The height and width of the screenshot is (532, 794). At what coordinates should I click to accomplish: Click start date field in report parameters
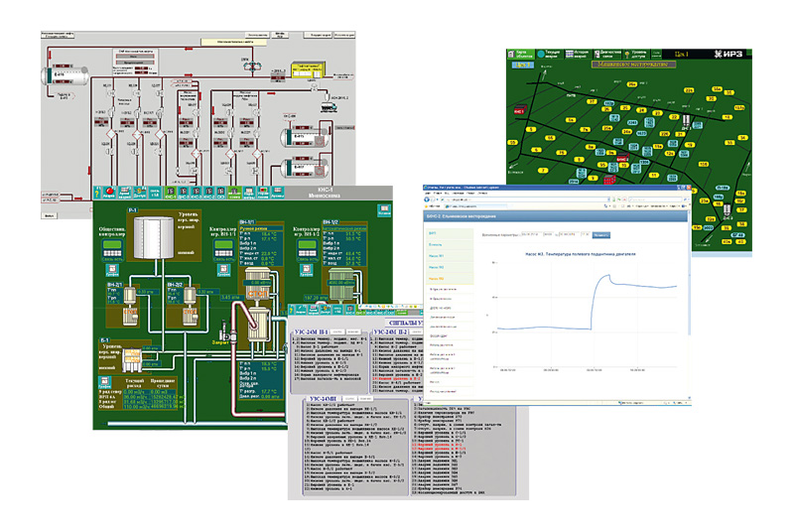point(531,234)
